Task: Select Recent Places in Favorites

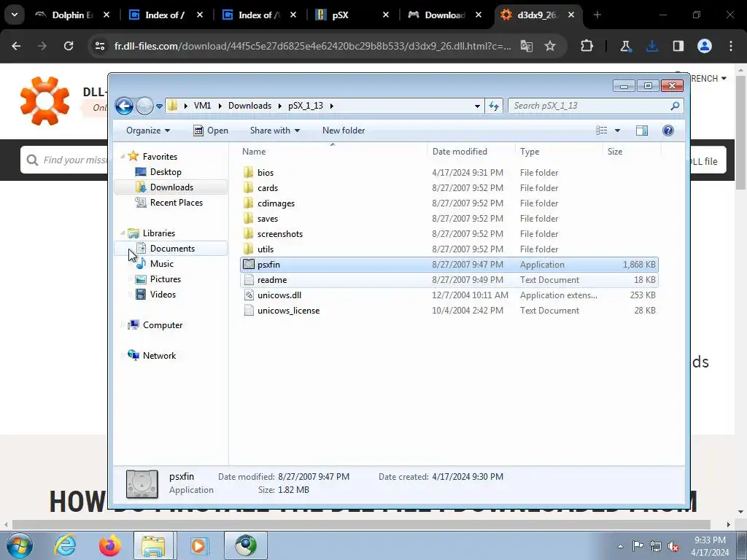Action: point(177,203)
